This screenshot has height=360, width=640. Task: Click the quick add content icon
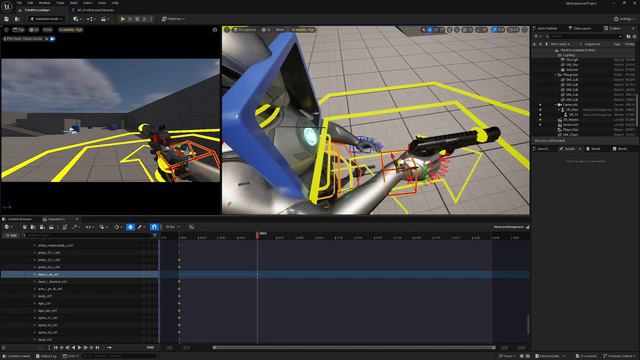pos(77,19)
